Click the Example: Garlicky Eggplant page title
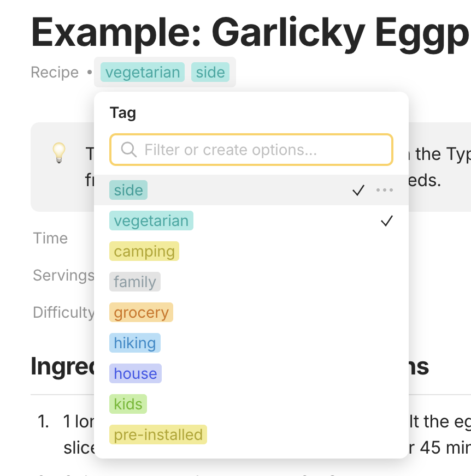The height and width of the screenshot is (476, 471). [251, 33]
